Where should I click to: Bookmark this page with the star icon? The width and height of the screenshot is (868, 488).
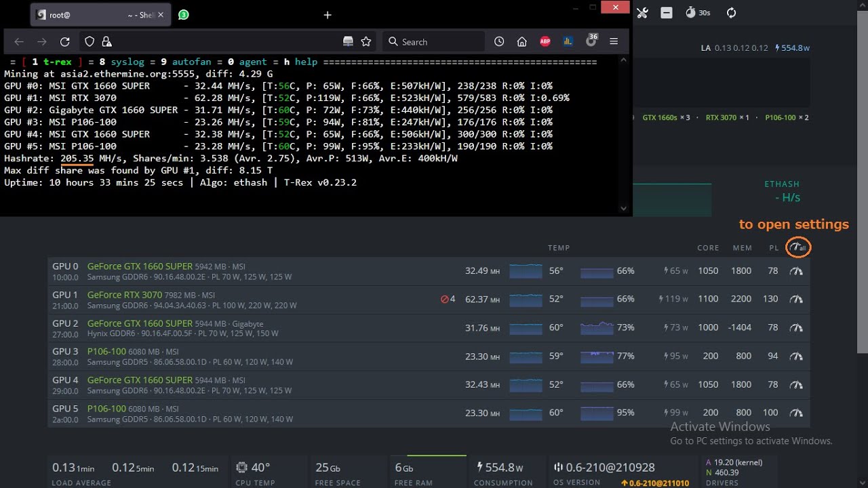tap(366, 41)
